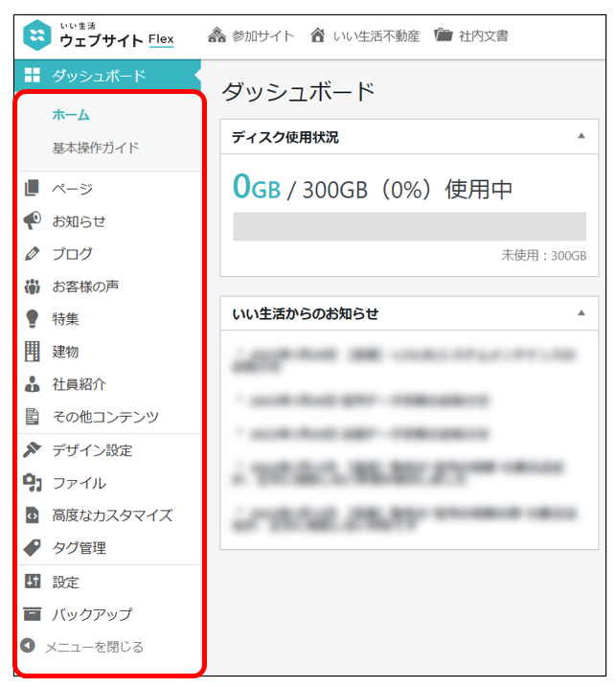Click the お客様の声 people icon
The width and height of the screenshot is (616, 687).
32,286
